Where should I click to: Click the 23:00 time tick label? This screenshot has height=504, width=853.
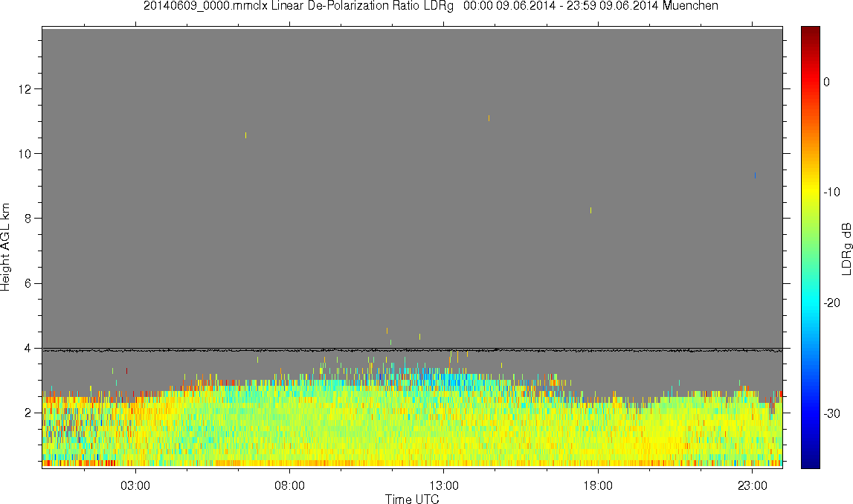click(753, 485)
